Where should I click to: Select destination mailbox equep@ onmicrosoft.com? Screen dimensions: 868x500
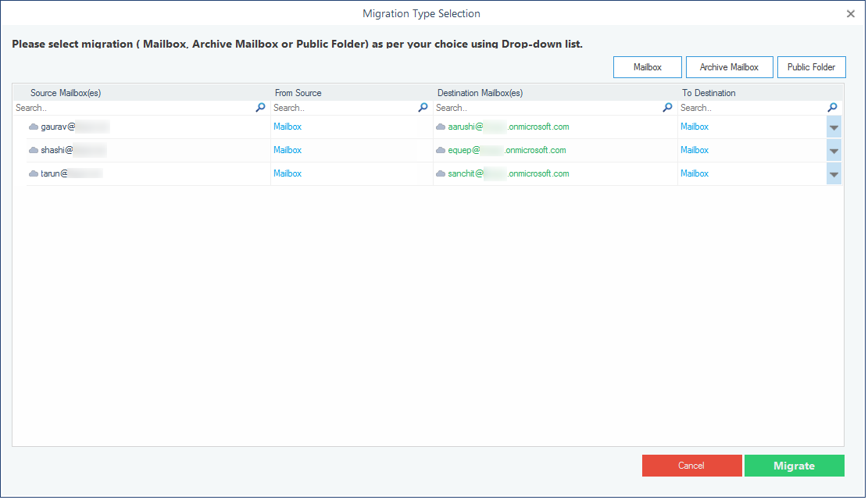(x=506, y=150)
